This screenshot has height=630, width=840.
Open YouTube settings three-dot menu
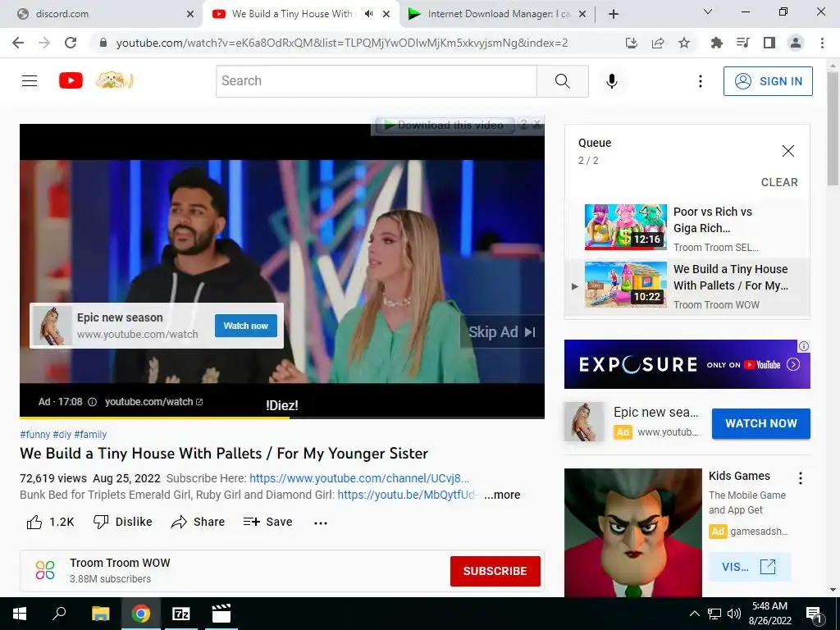(701, 81)
